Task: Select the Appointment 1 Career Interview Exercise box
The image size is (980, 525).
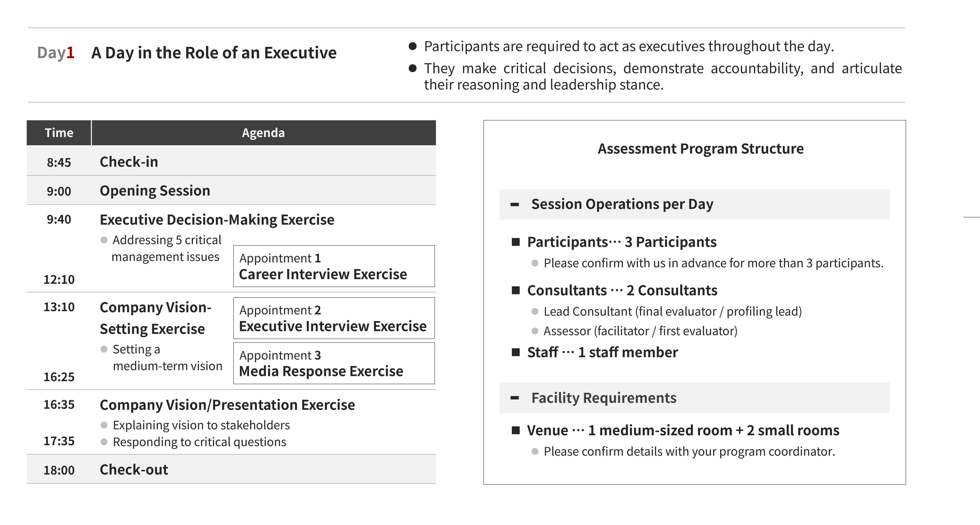Action: [x=334, y=266]
